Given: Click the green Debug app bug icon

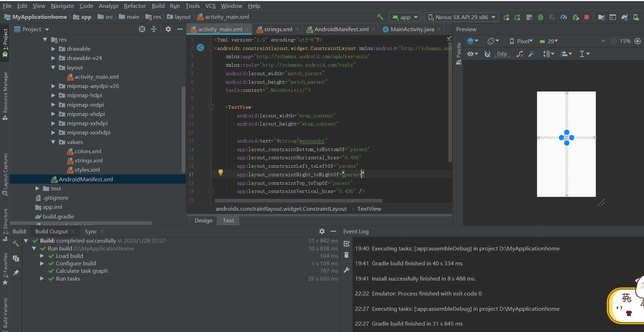Looking at the screenshot, I should tap(541, 17).
